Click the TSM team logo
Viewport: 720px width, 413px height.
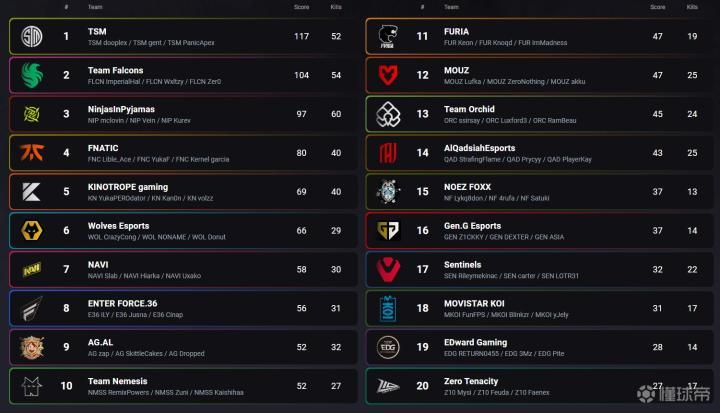pos(32,37)
